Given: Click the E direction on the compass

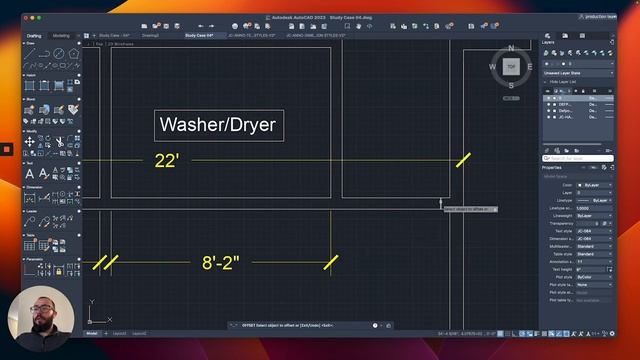Looking at the screenshot, I should pos(530,67).
